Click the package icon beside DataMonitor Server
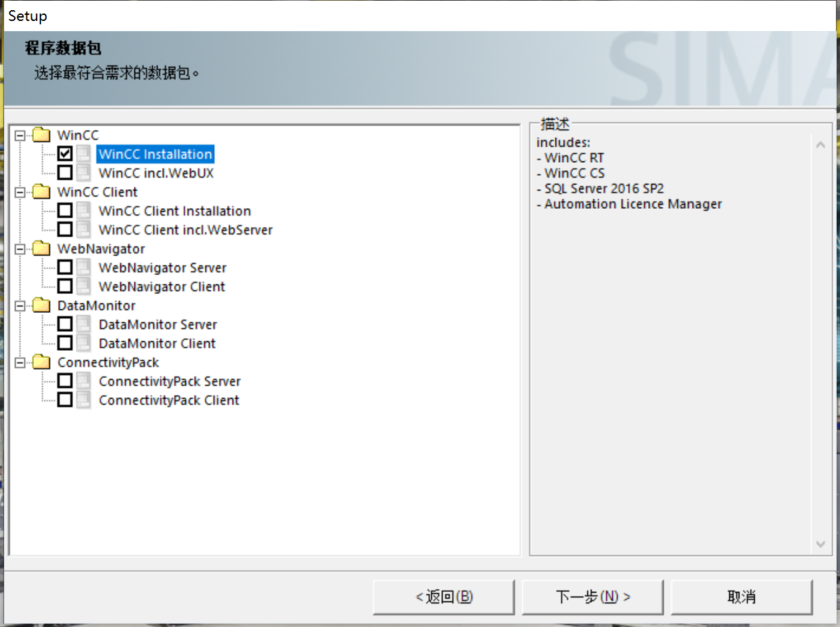This screenshot has width=840, height=627. [84, 324]
